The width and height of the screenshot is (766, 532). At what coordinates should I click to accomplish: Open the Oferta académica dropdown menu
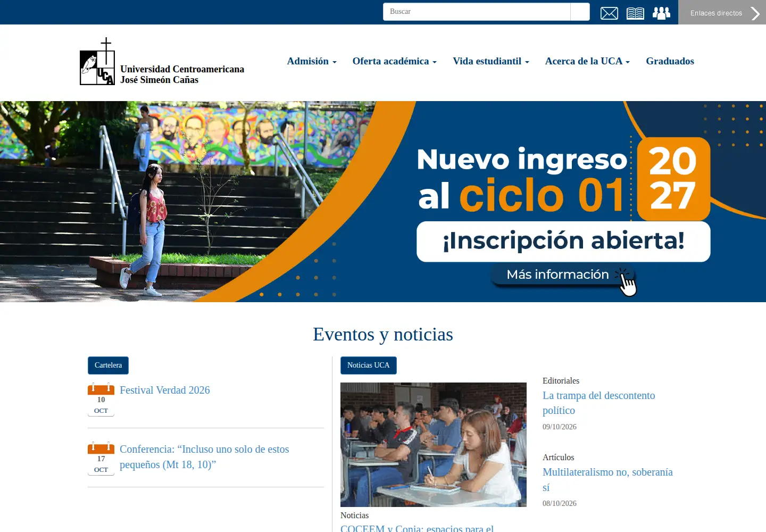tap(394, 61)
